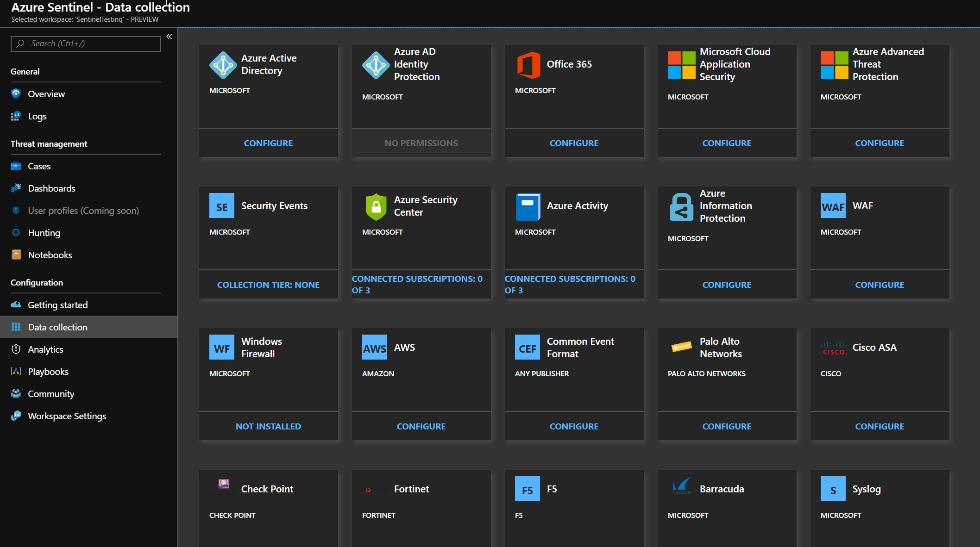This screenshot has width=980, height=547.
Task: Click the CEF Common Event Format icon
Action: pyautogui.click(x=528, y=347)
